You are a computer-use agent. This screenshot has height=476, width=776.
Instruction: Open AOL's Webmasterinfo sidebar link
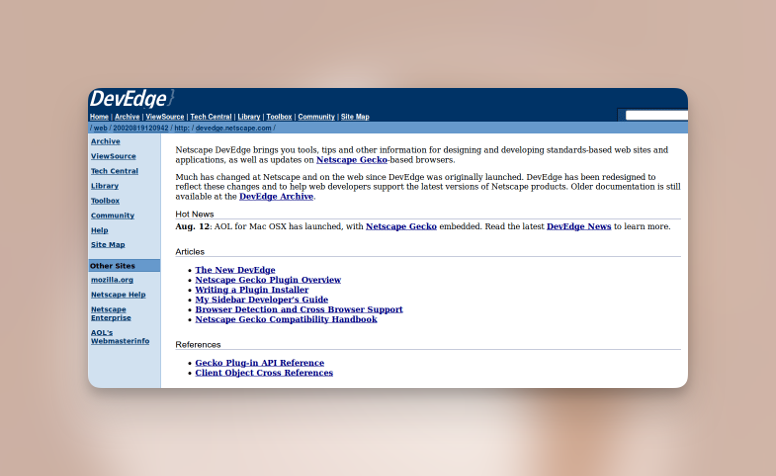pos(119,337)
